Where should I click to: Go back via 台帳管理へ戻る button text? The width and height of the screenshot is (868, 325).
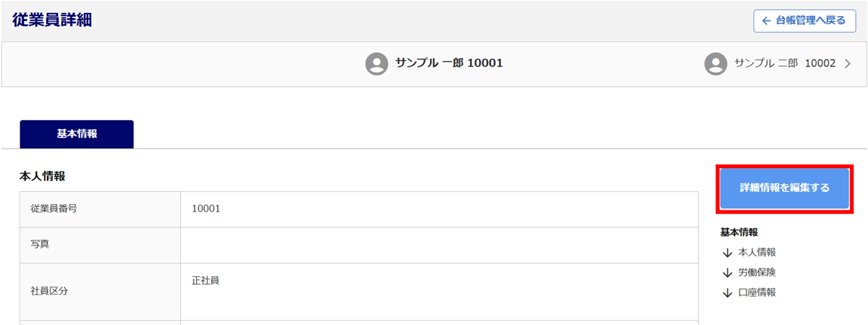point(810,20)
